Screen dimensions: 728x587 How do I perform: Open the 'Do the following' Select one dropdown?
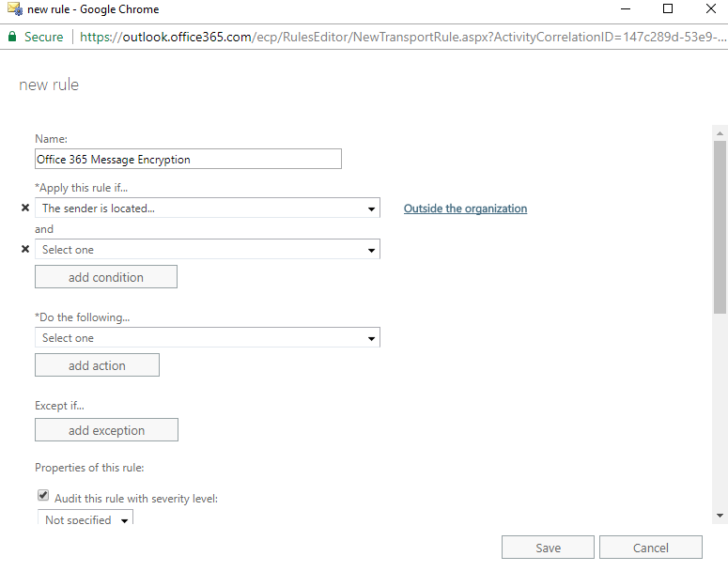(208, 337)
